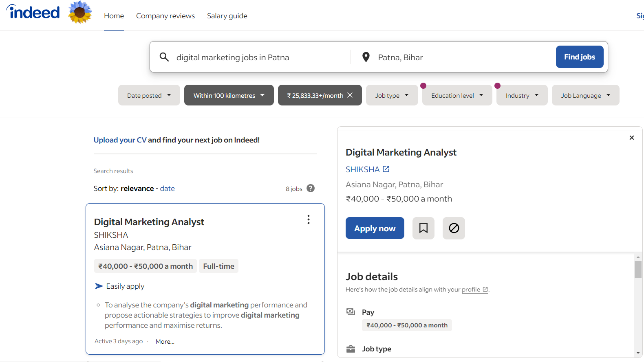Click the help question mark near 8 jobs
Image resolution: width=644 pixels, height=362 pixels.
(311, 188)
